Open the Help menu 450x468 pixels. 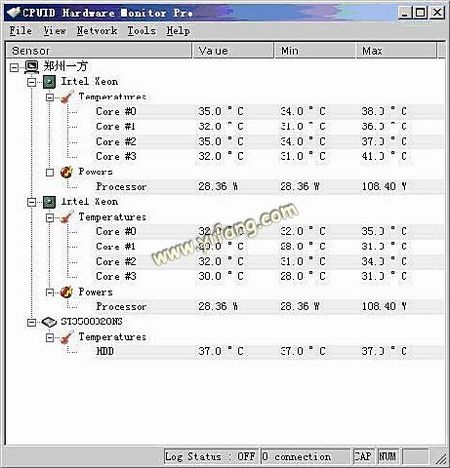(x=178, y=31)
